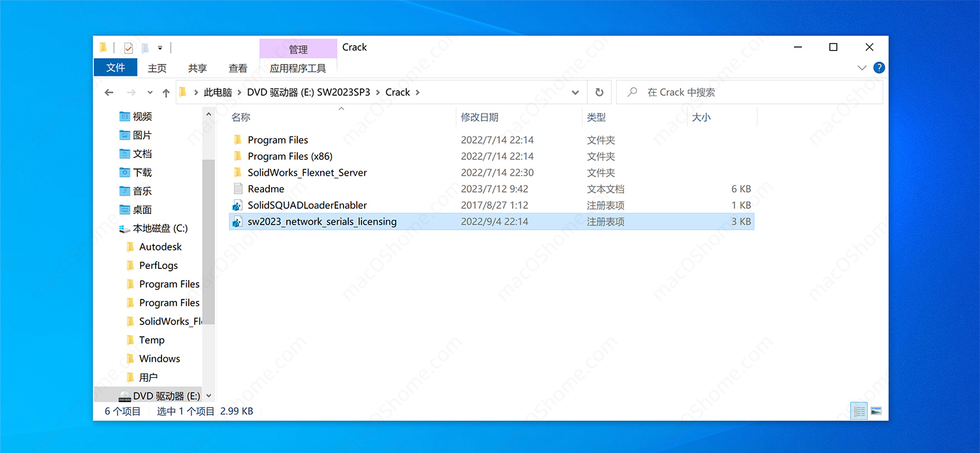The height and width of the screenshot is (453, 980).
Task: Switch to the 查看 ribbon tab
Action: (238, 67)
